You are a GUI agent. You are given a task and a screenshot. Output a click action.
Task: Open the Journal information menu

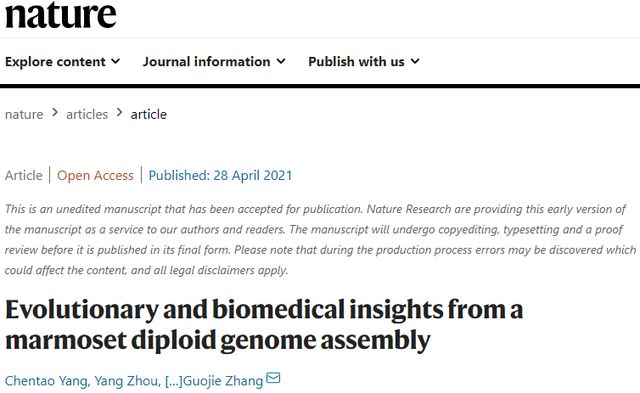(x=214, y=62)
